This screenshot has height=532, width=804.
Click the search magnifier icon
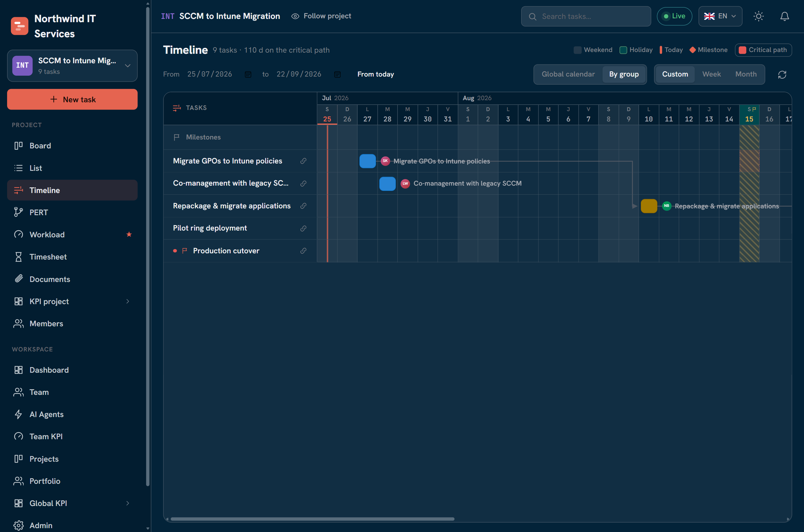click(x=533, y=16)
